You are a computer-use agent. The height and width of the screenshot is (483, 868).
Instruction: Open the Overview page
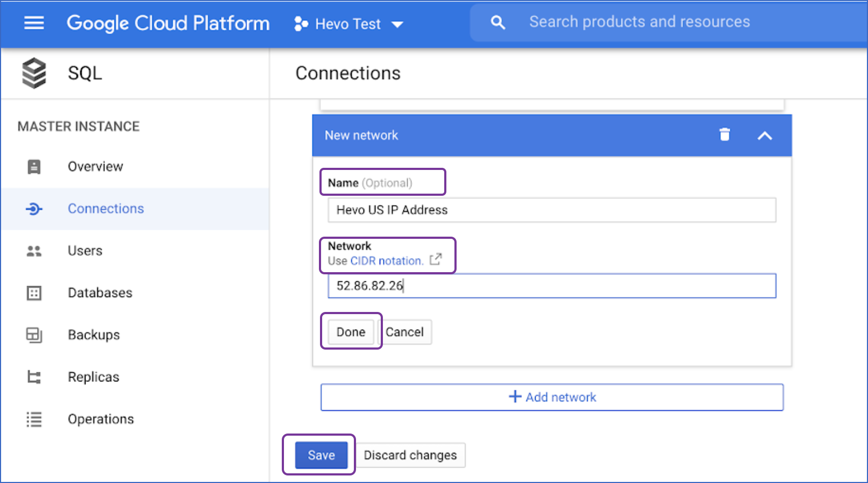(x=95, y=167)
